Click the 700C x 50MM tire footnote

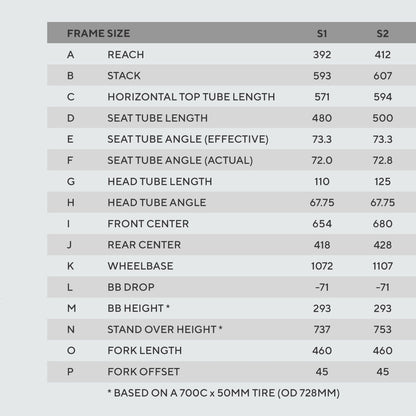223,393
